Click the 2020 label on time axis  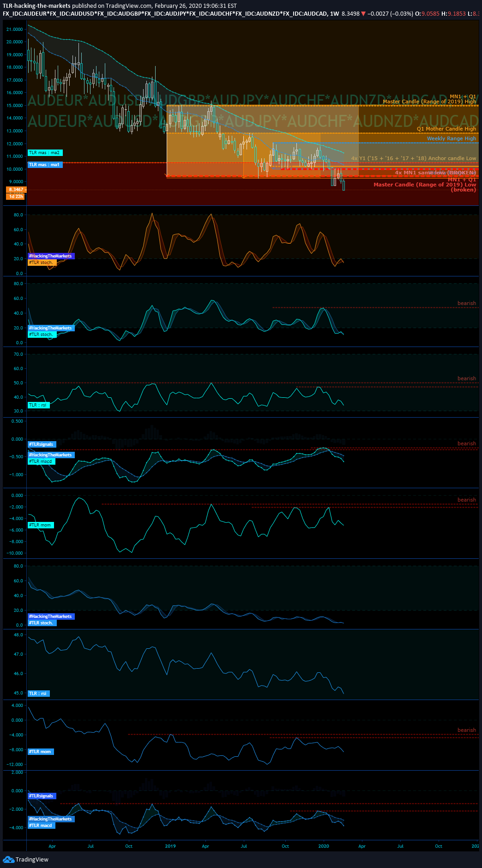pos(324,846)
